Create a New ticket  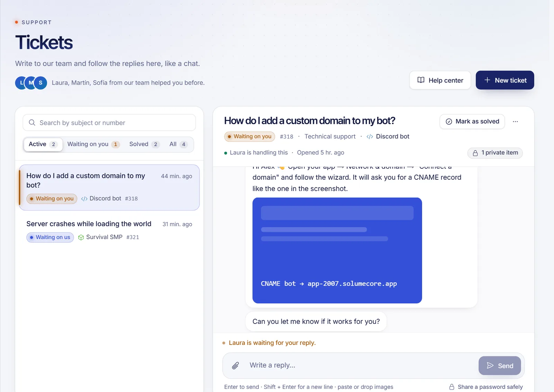pyautogui.click(x=505, y=80)
